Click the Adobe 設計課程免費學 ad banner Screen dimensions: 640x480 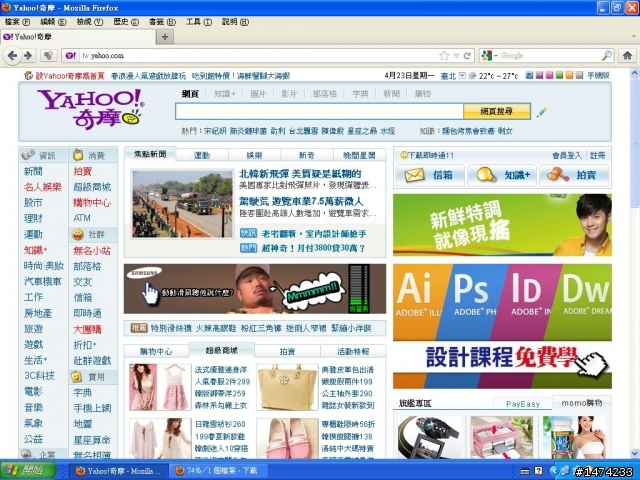(x=502, y=326)
